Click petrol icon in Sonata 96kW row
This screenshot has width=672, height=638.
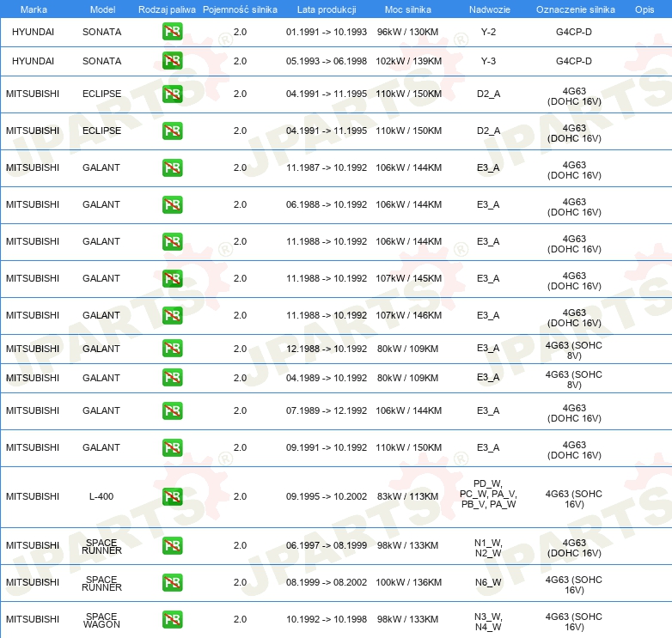pyautogui.click(x=172, y=33)
